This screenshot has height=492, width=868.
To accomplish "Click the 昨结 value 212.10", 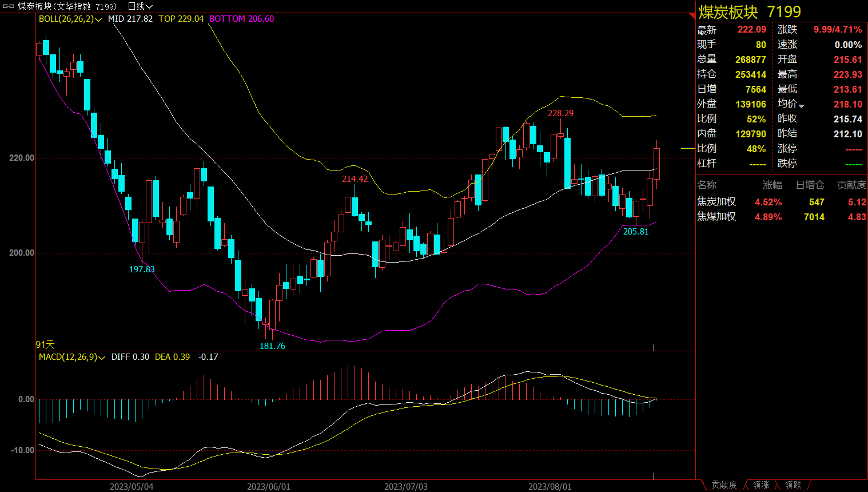I will 847,134.
